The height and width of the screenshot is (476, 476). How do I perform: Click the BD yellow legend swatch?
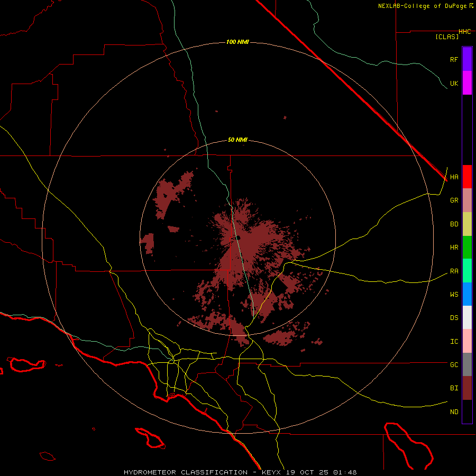click(x=467, y=224)
